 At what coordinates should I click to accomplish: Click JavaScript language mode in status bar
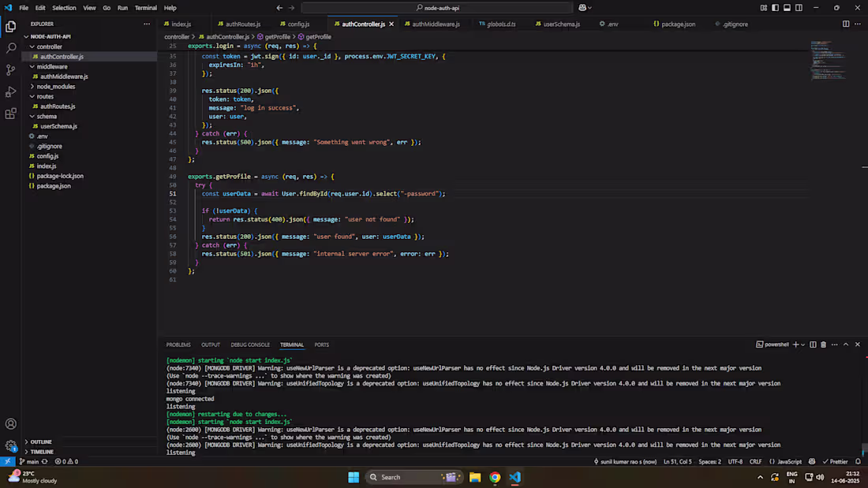(790, 461)
